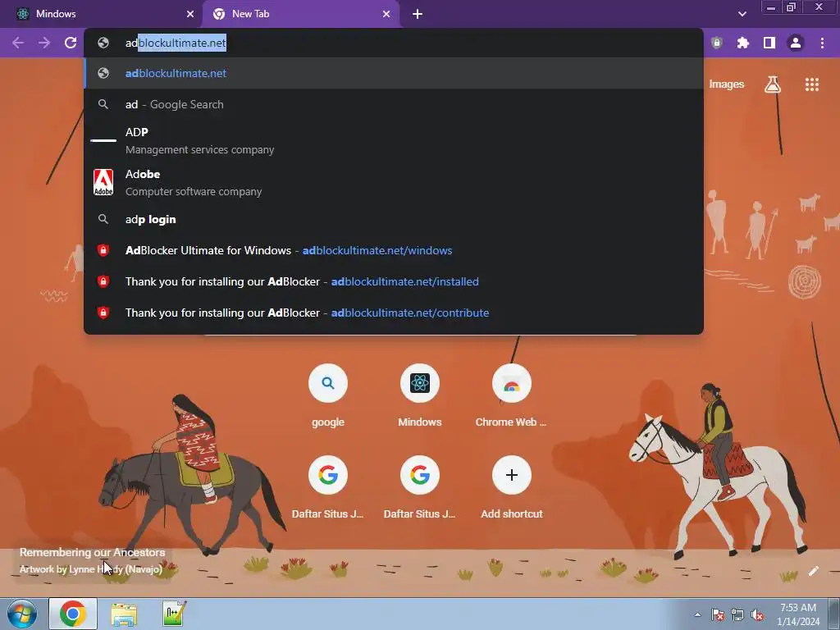Show hidden system tray icons
The image size is (840, 630).
pyautogui.click(x=697, y=614)
